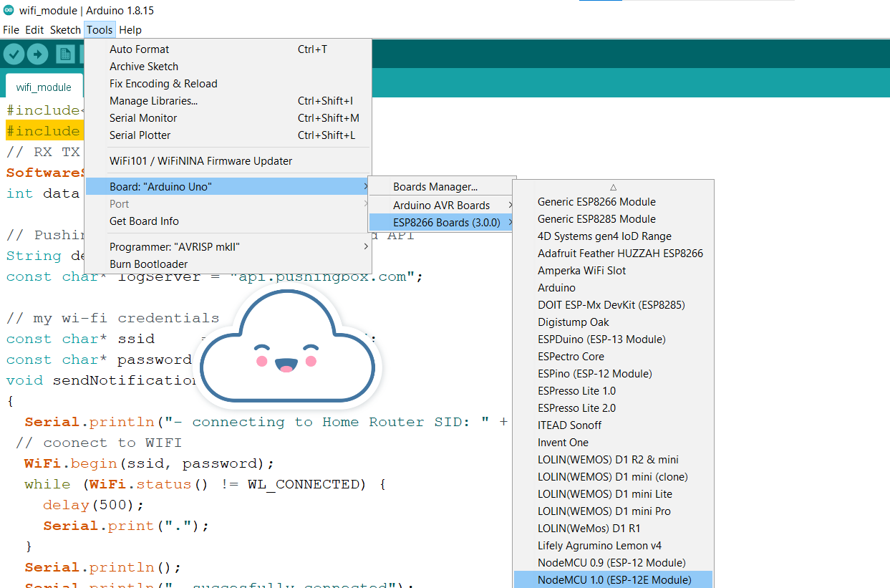This screenshot has height=588, width=890.
Task: Click the scroll-up triangle above board list
Action: (x=614, y=187)
